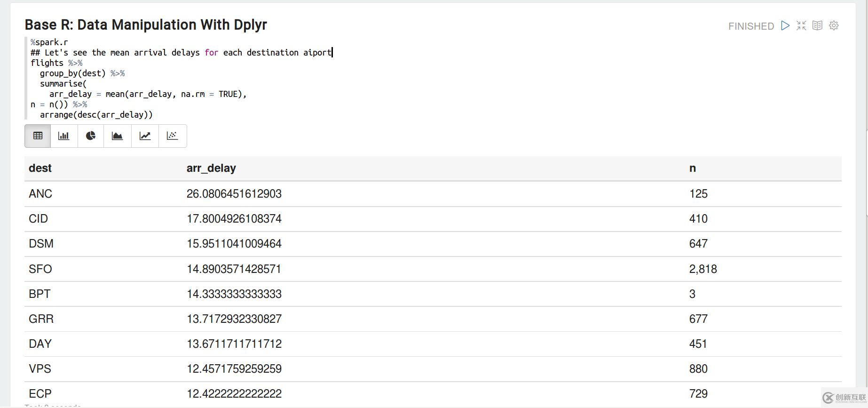Sort by the dest column header
This screenshot has width=868, height=408.
click(x=40, y=168)
